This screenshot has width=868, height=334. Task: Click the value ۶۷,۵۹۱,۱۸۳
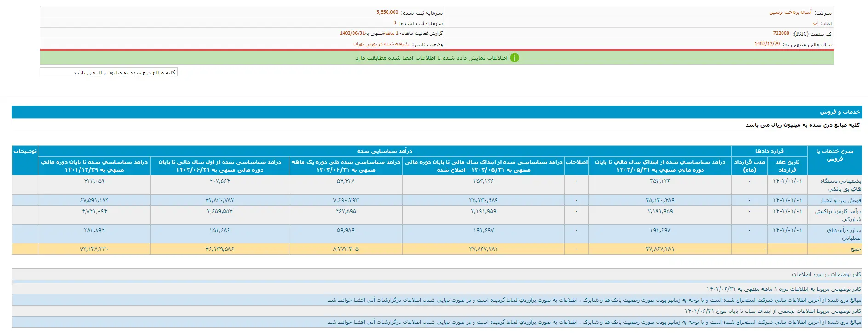click(94, 200)
